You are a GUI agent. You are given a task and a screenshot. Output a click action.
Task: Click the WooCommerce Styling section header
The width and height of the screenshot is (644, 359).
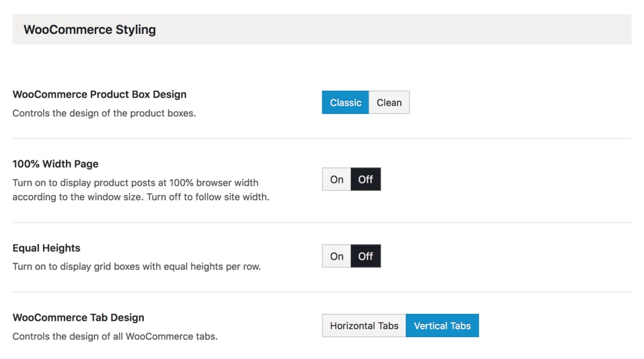click(322, 30)
